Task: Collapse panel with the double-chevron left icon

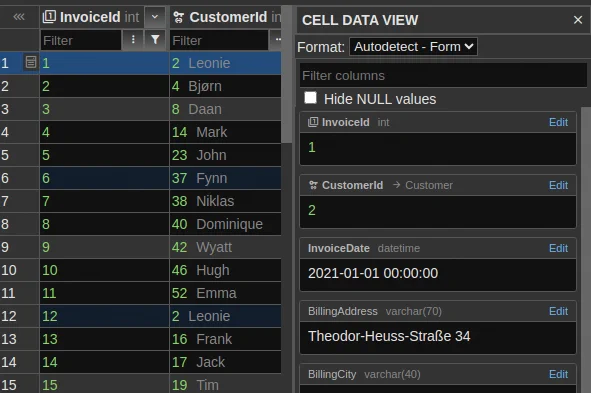Action: pyautogui.click(x=19, y=17)
